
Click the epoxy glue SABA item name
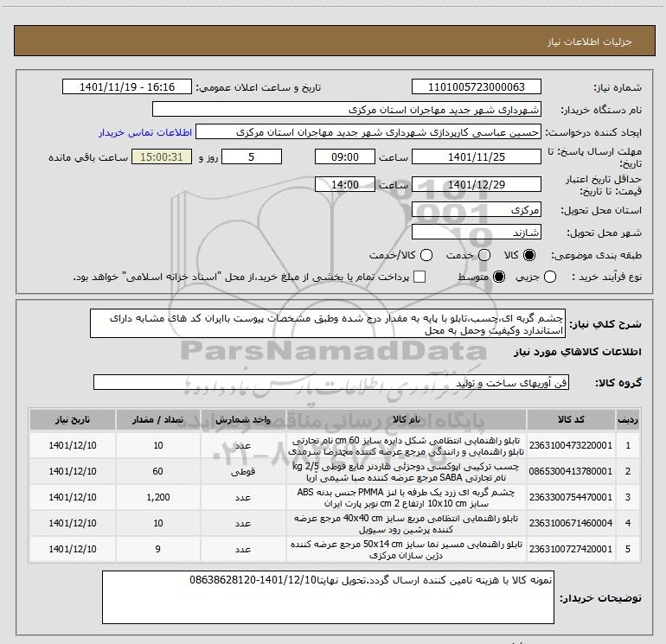406,472
